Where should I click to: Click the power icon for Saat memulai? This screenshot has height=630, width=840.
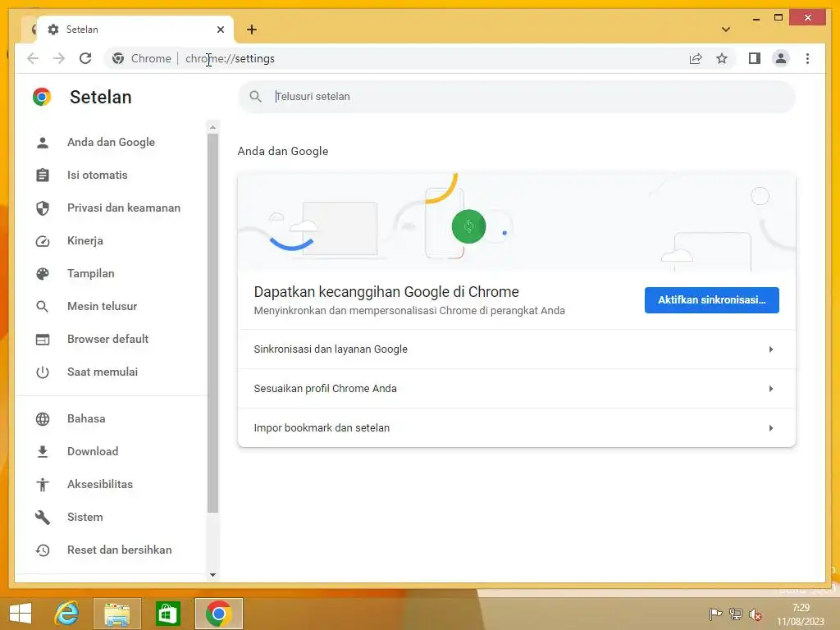pyautogui.click(x=43, y=372)
